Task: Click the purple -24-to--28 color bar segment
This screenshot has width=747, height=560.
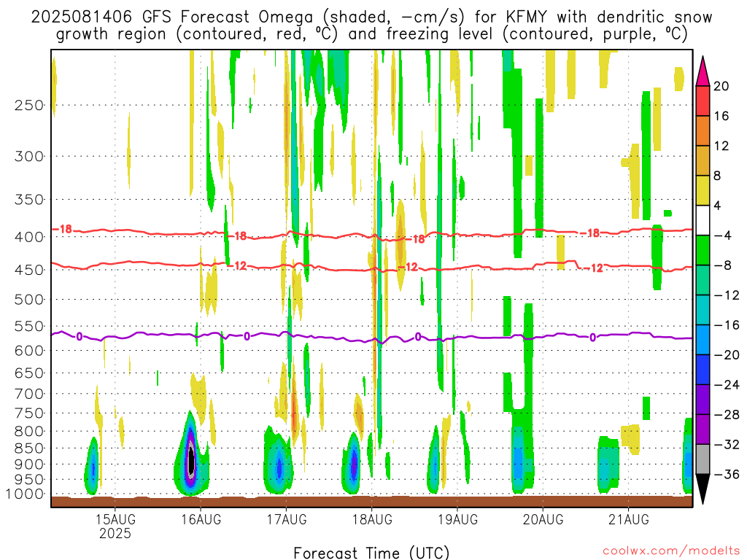Action: pos(703,400)
